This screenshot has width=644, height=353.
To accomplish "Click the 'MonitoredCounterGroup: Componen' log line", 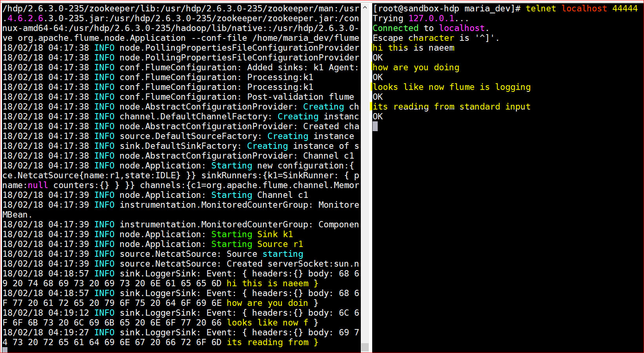I will 181,224.
